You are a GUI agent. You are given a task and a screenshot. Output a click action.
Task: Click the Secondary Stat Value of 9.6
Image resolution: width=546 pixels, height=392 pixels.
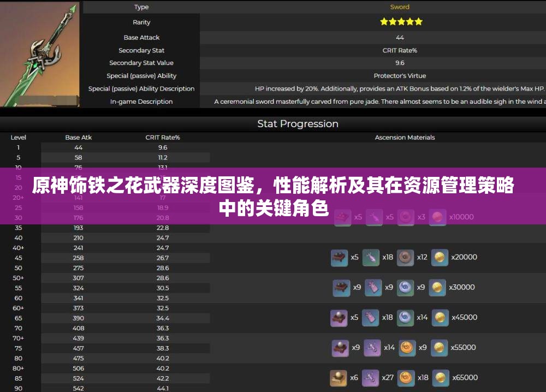(400, 63)
